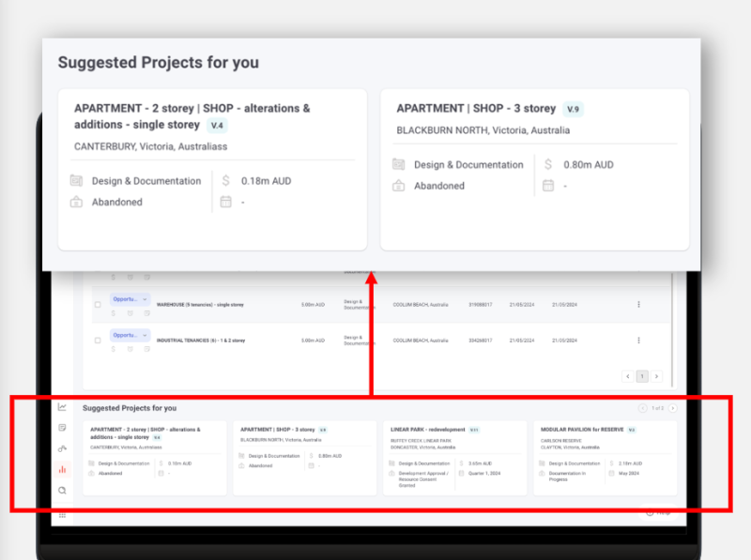Expand the Opportunity dropdown on WAREHOUSE row
This screenshot has width=751, height=560.
tap(145, 299)
